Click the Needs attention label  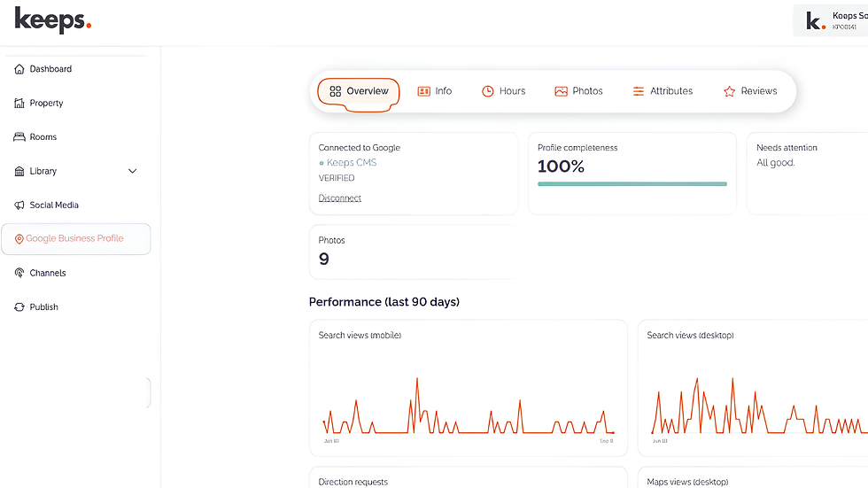[787, 148]
